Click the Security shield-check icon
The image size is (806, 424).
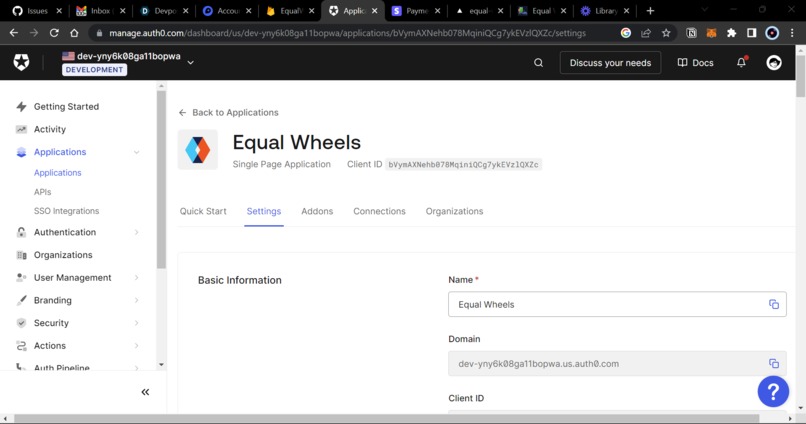pos(21,323)
